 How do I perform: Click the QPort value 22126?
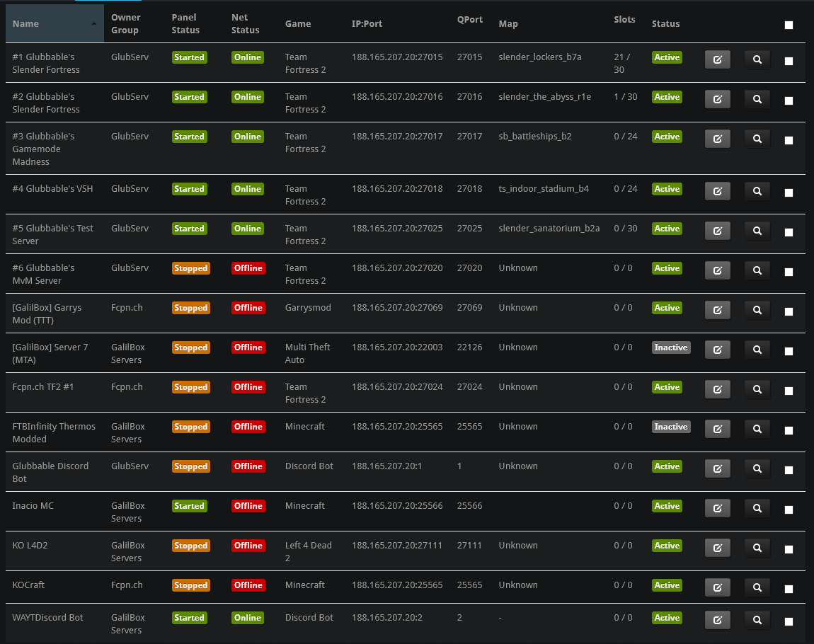(x=469, y=347)
